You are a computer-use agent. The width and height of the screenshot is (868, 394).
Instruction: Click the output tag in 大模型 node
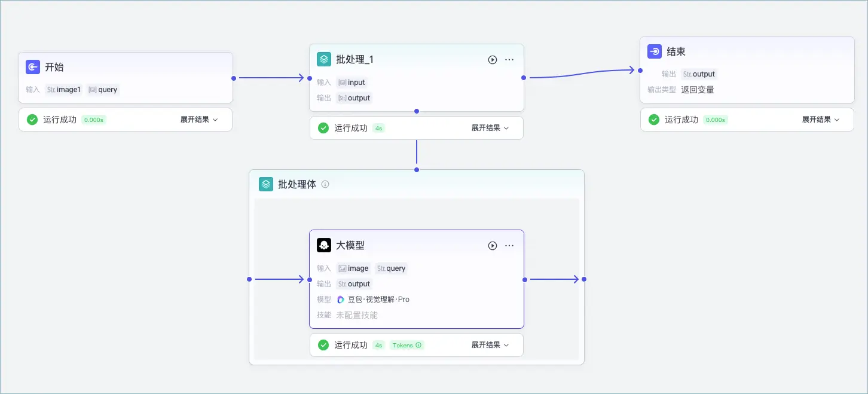pos(354,284)
